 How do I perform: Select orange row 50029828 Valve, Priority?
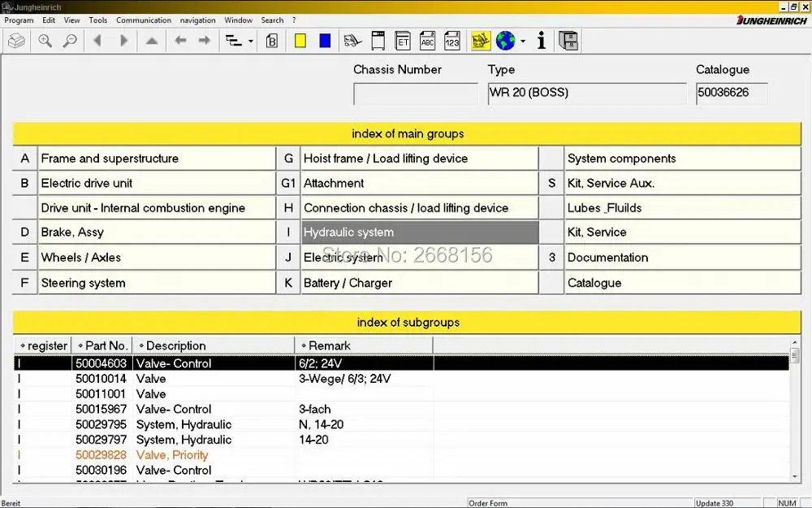pyautogui.click(x=401, y=455)
